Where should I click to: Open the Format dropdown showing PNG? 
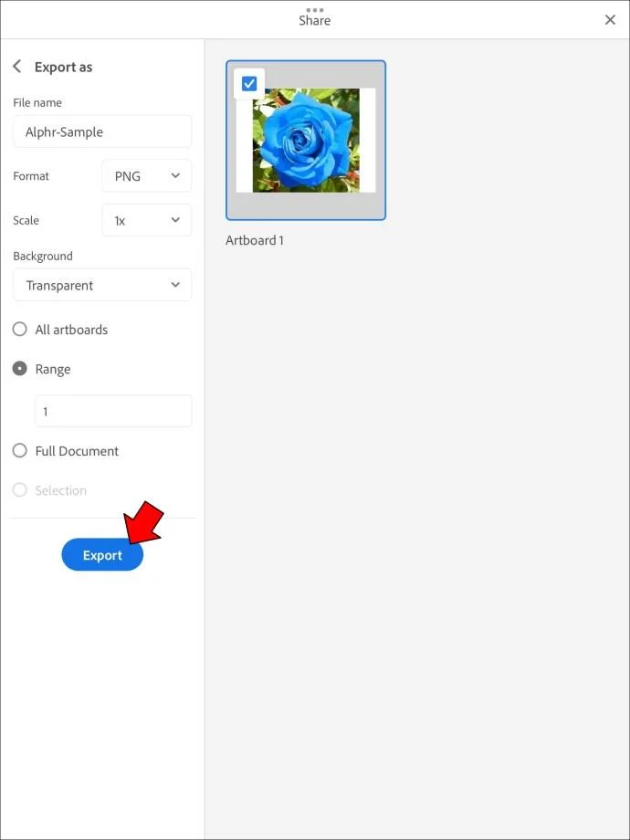[x=146, y=175]
